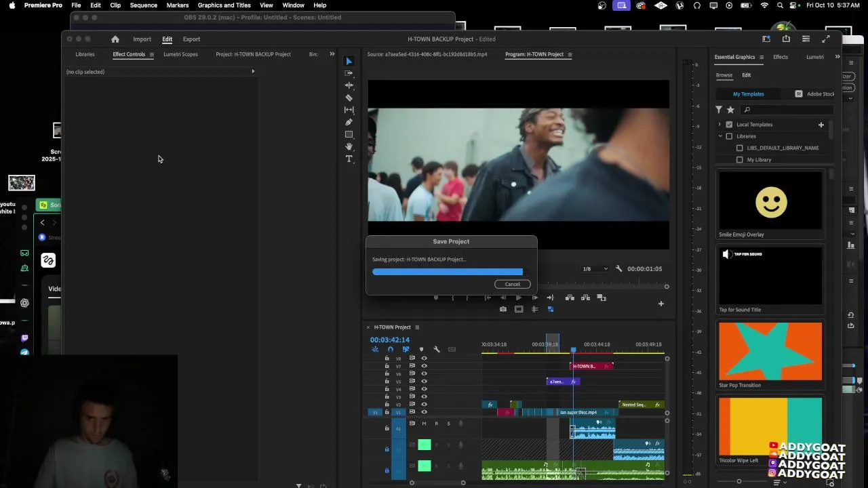The width and height of the screenshot is (868, 488).
Task: Open Timeline display settings wrench
Action: click(x=437, y=350)
